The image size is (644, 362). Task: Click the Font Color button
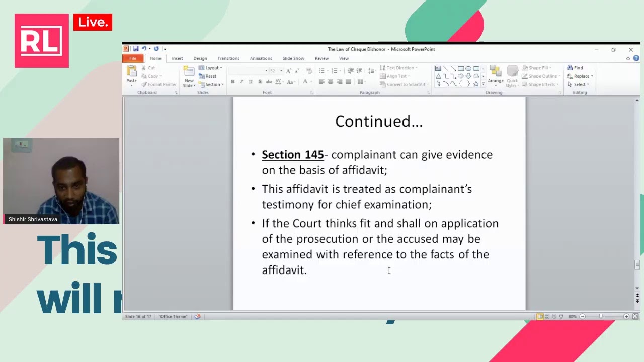(305, 82)
